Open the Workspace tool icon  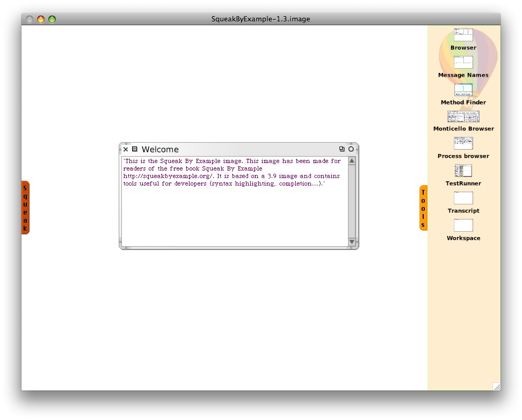pos(463,225)
